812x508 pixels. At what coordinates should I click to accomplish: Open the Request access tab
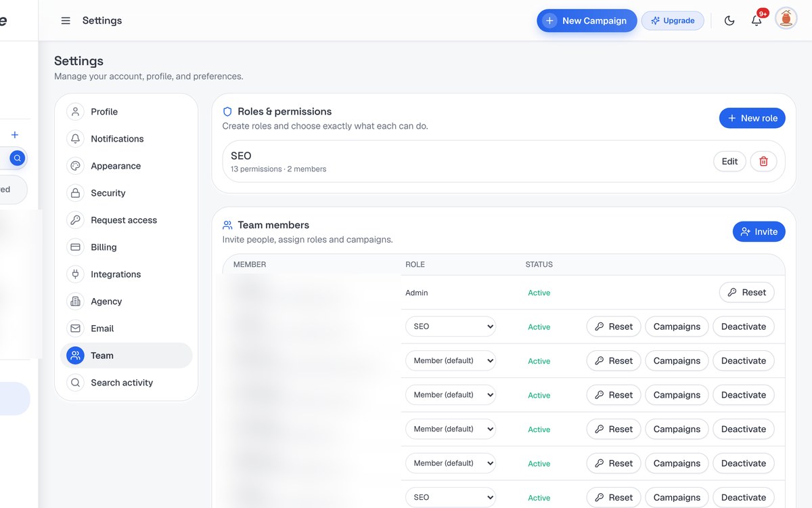126,220
